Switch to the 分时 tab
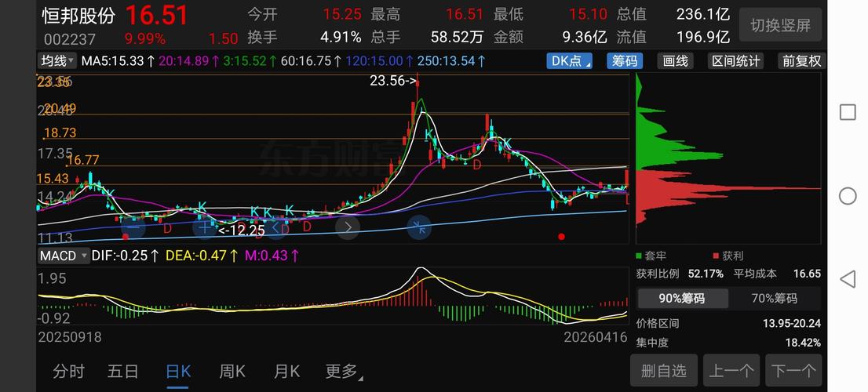The image size is (868, 392). coord(68,372)
